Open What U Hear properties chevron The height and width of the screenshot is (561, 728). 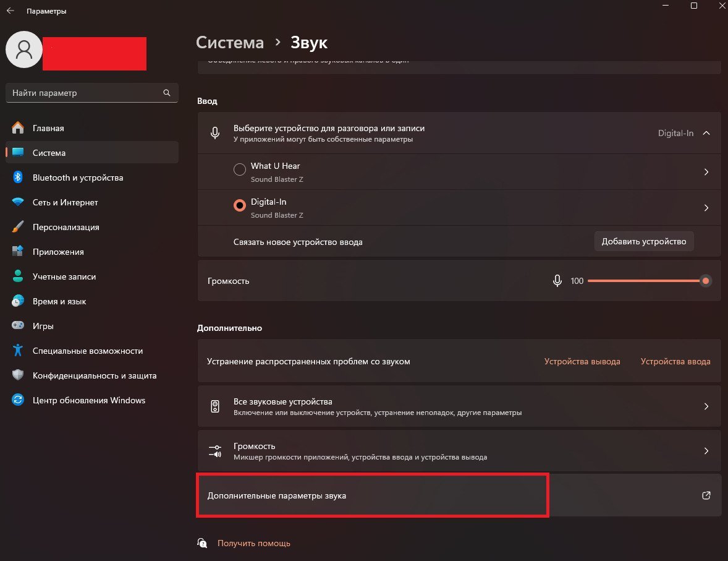point(706,172)
